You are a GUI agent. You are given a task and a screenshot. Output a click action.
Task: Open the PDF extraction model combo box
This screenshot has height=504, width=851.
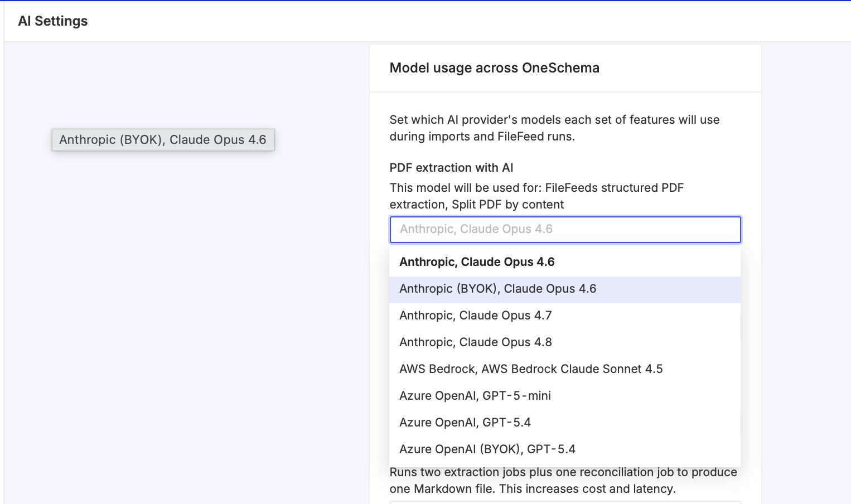pos(565,230)
